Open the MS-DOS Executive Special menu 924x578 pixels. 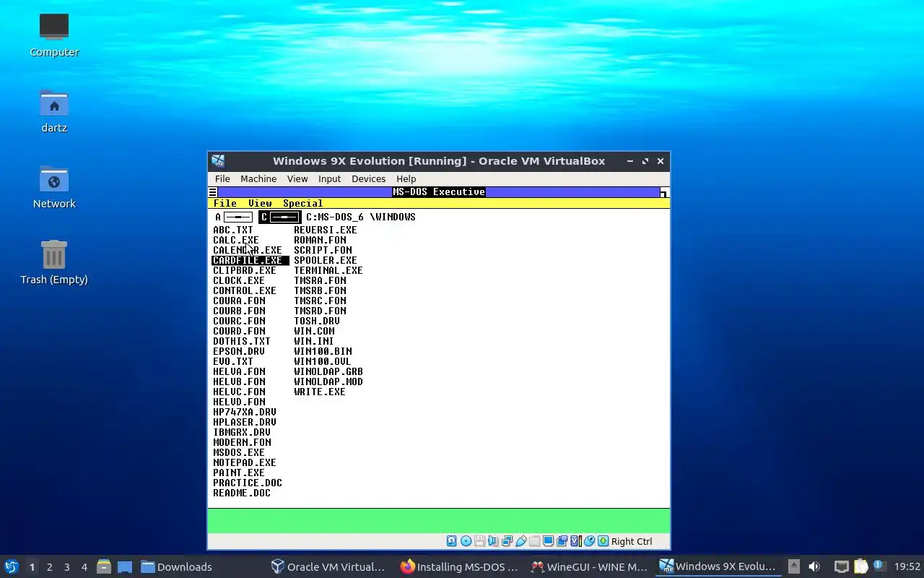tap(302, 204)
